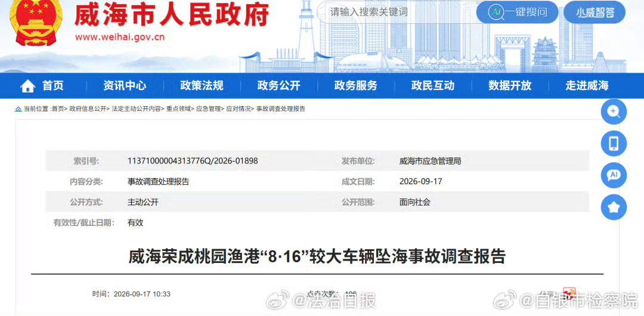644x316 pixels.
Task: Click the home icon beside 首页
Action: coord(28,86)
